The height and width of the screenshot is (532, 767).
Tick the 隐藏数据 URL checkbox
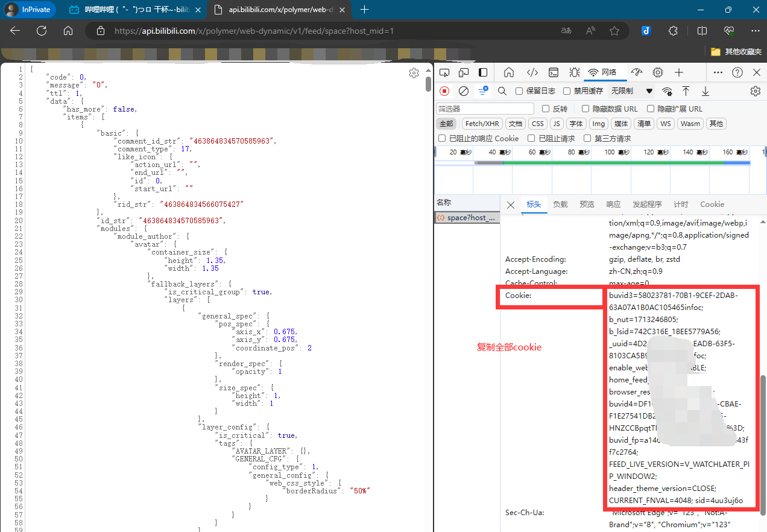[586, 109]
